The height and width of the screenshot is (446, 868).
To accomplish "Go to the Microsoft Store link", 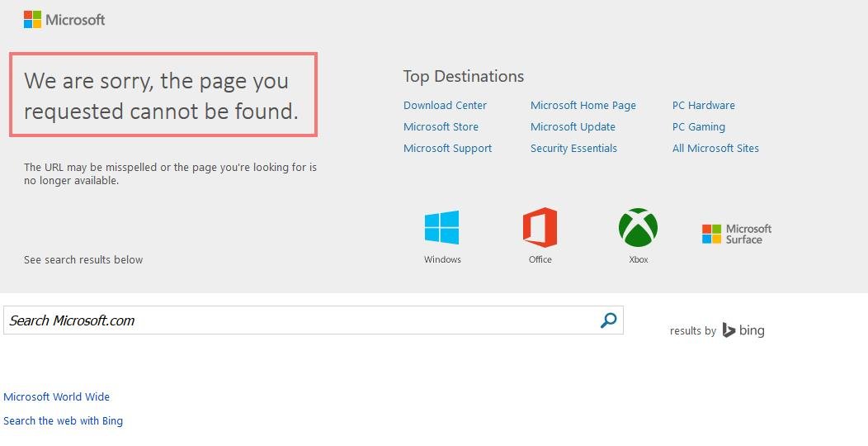I will [441, 127].
